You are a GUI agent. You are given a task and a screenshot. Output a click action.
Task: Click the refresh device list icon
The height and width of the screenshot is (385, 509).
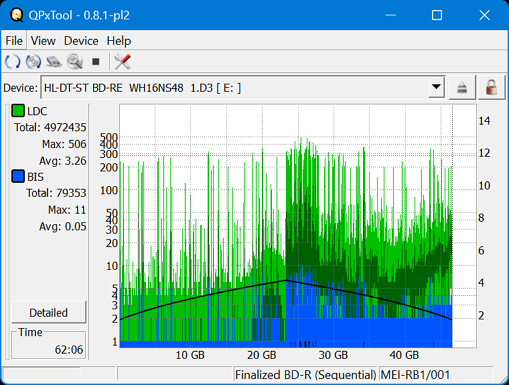point(13,62)
